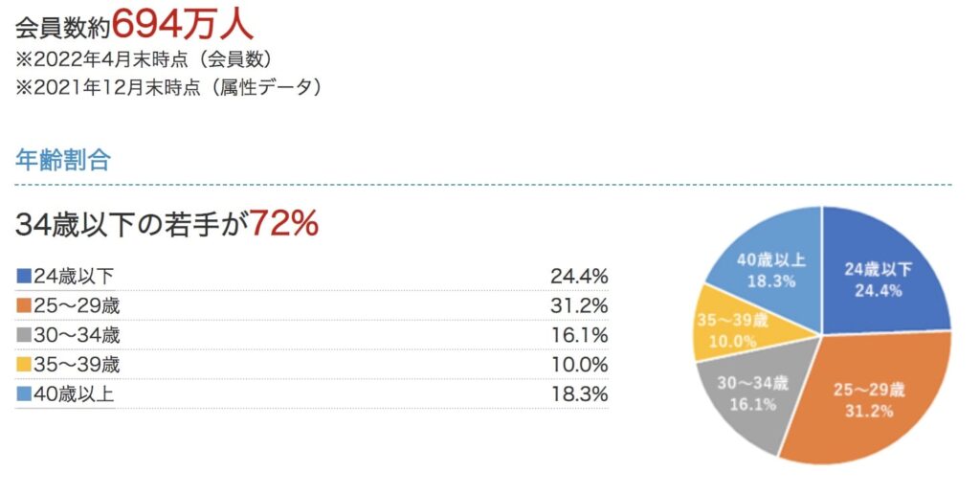Click the 10.0% value in the legend table
The image size is (980, 494).
click(x=579, y=365)
